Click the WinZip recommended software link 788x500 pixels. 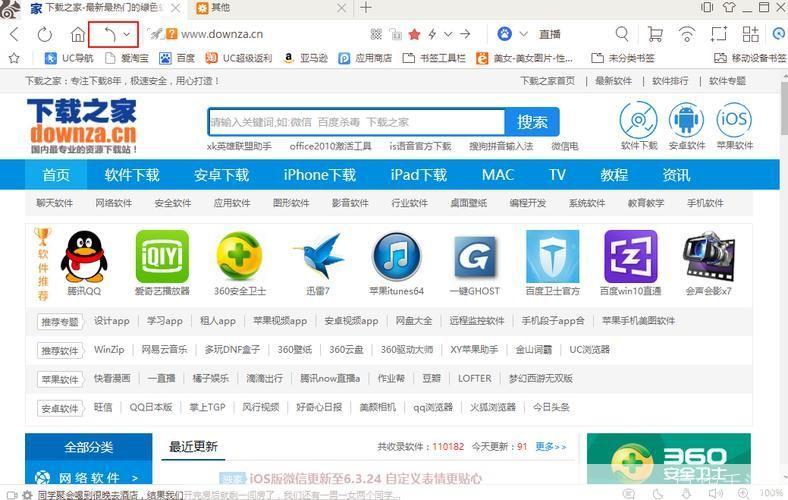click(109, 350)
